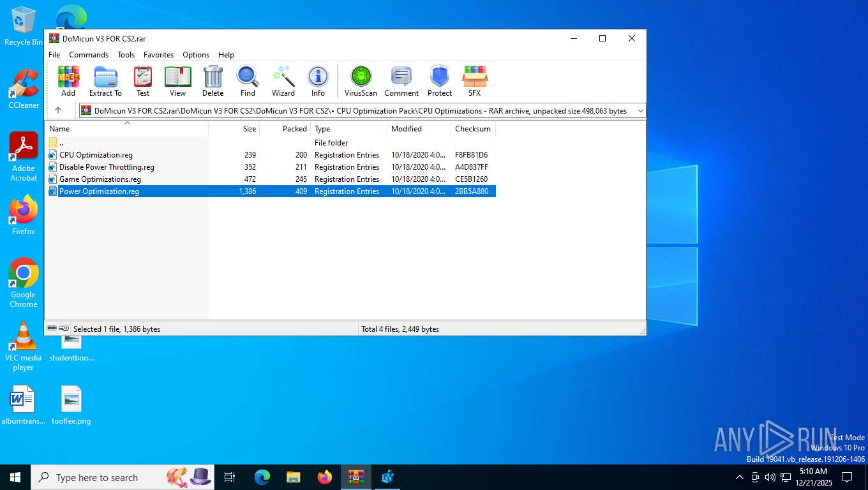Open Recycle Bin desktop icon

(23, 26)
